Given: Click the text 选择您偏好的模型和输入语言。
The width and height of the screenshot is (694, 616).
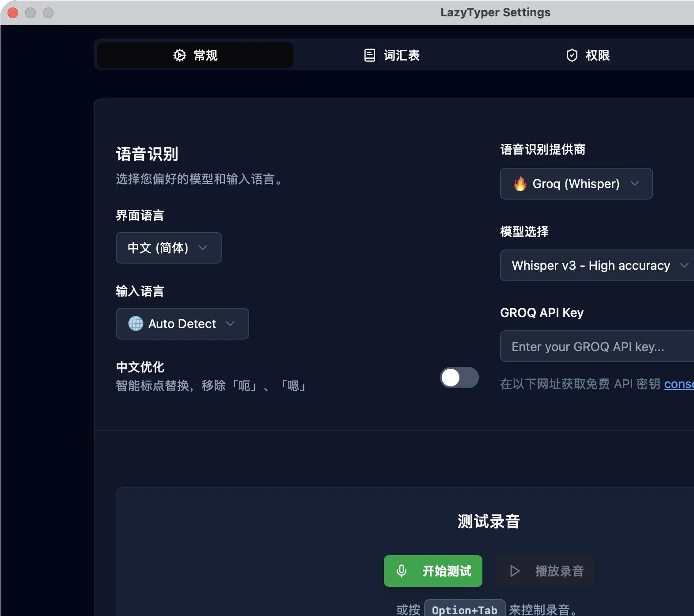Looking at the screenshot, I should 199,179.
